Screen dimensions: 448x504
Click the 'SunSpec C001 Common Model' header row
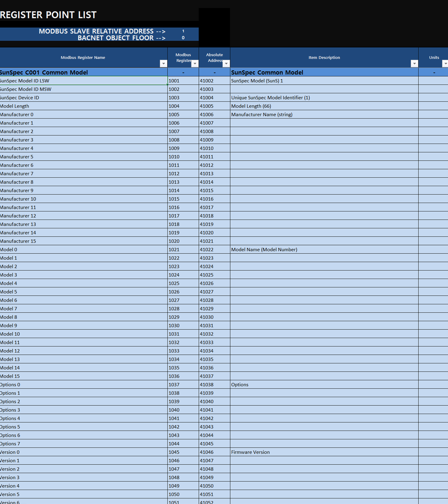[x=83, y=72]
